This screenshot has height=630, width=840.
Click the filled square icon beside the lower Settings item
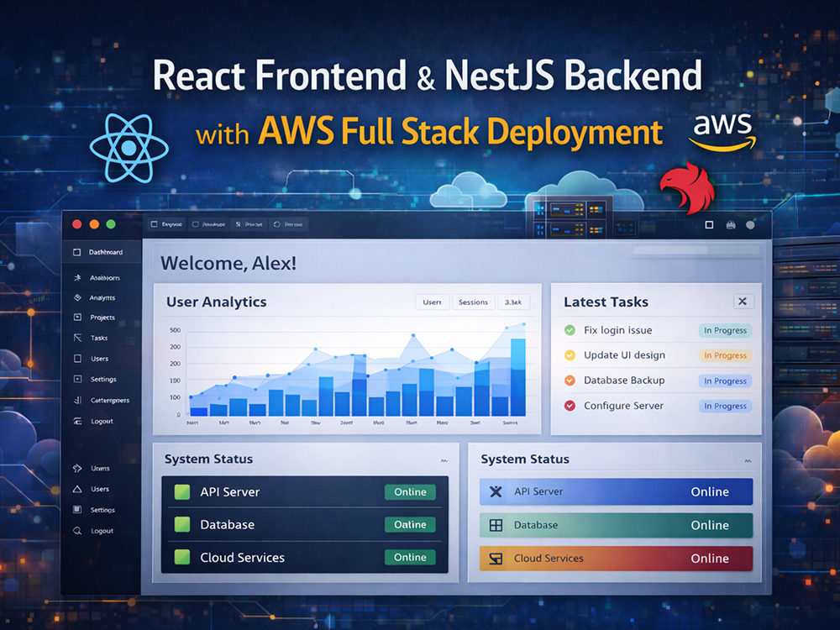pyautogui.click(x=77, y=510)
